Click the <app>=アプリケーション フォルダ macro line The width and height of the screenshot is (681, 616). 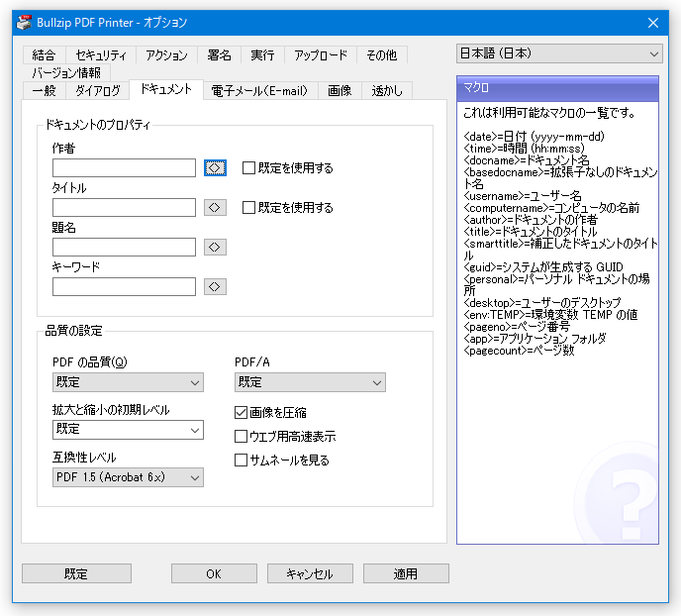535,339
